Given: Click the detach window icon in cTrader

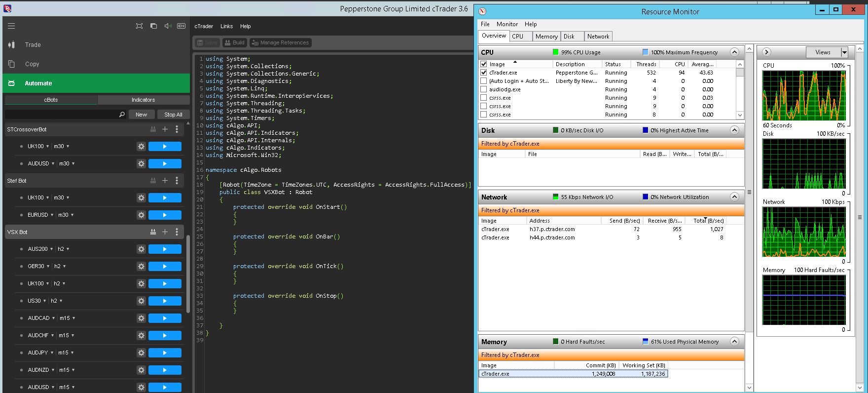Looking at the screenshot, I should [153, 26].
